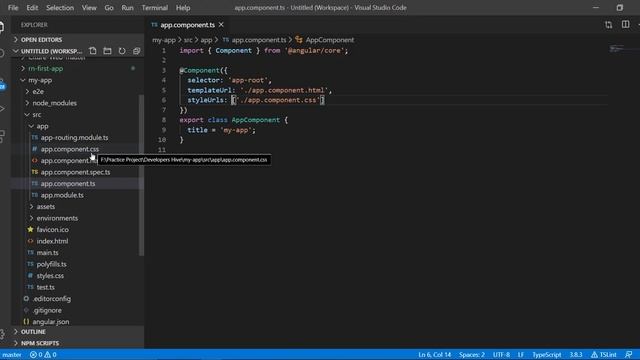Open .gitignore file
640x360 pixels.
point(47,310)
